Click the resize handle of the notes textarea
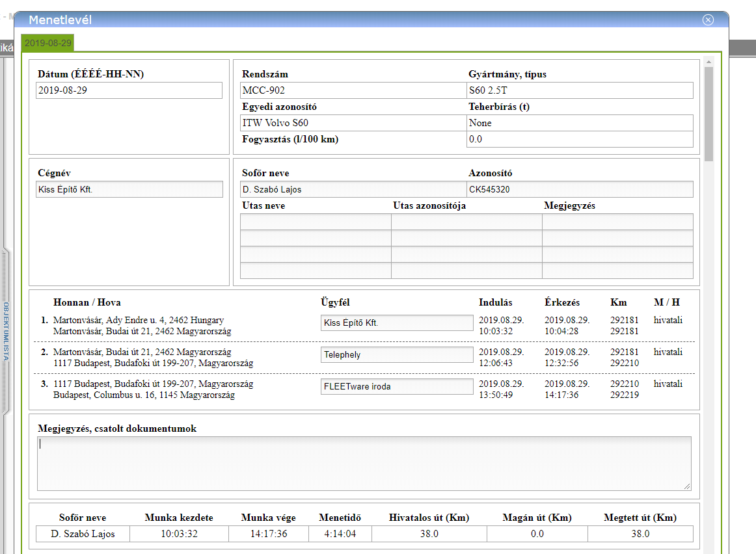The image size is (756, 554). 687,486
